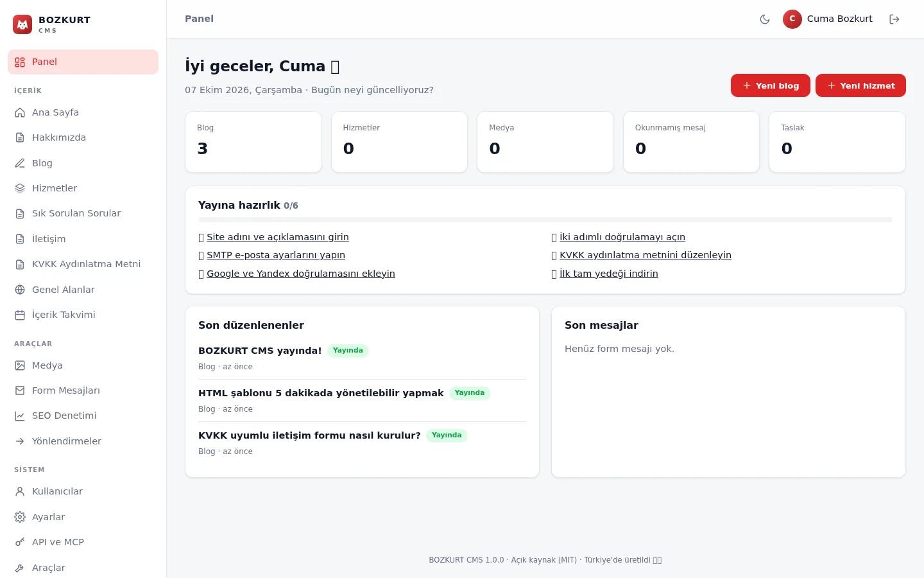Click the Cuma Bozkurt username in header
924x578 pixels.
[839, 19]
